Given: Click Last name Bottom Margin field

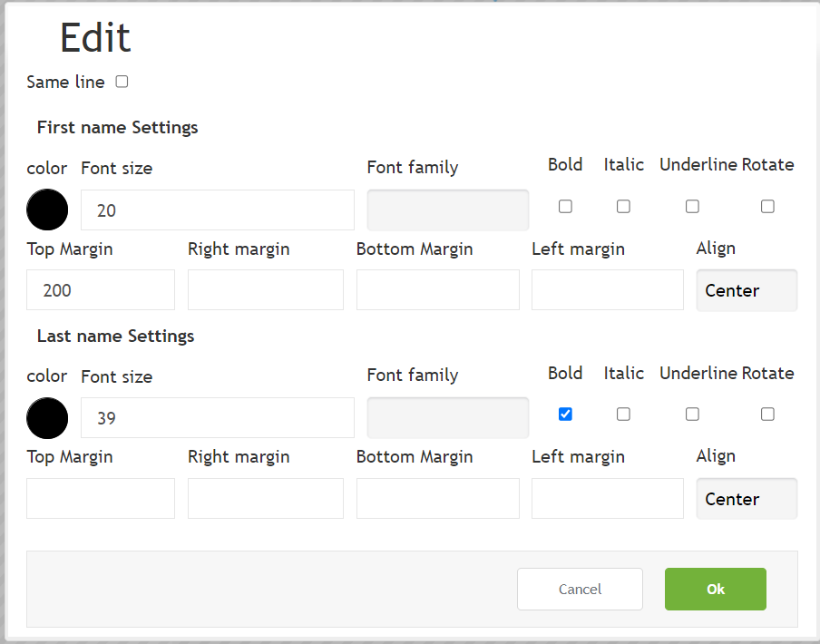Looking at the screenshot, I should (438, 498).
